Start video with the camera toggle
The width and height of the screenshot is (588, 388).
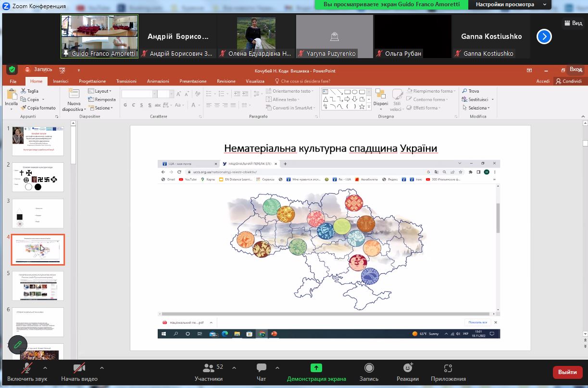point(79,368)
